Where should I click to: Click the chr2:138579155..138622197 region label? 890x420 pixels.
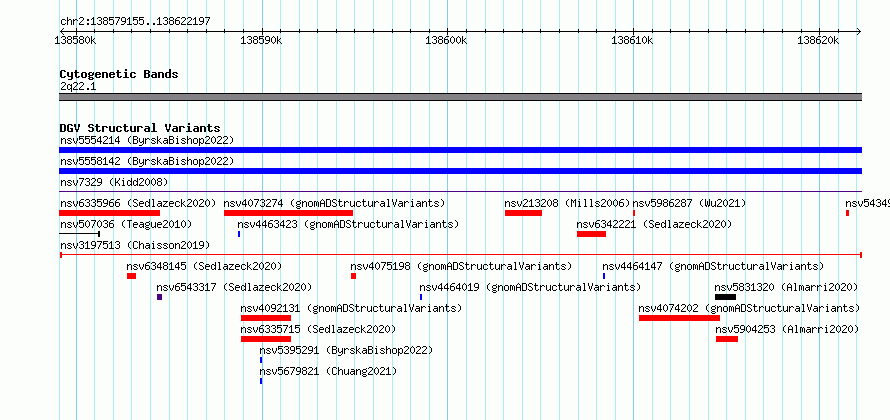coord(135,21)
